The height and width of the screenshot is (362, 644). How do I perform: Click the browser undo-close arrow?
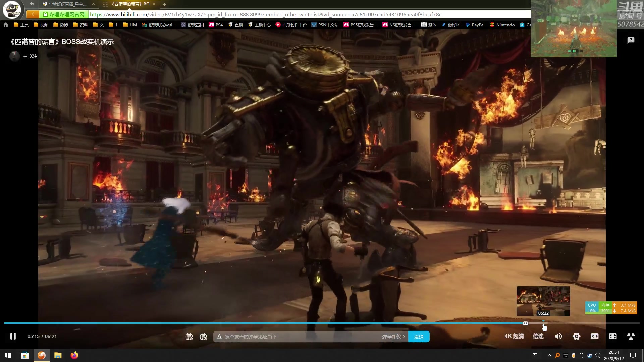[x=32, y=4]
